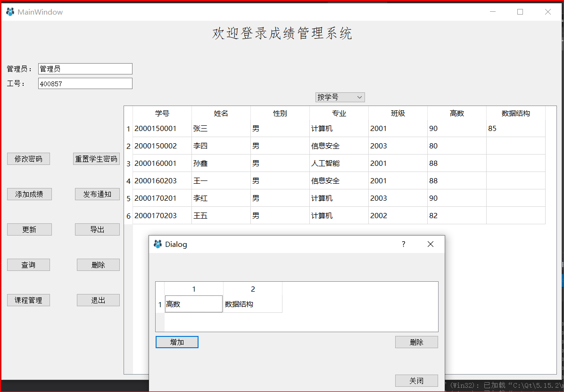
Task: Click the Dialog title bar application icon
Action: click(158, 244)
